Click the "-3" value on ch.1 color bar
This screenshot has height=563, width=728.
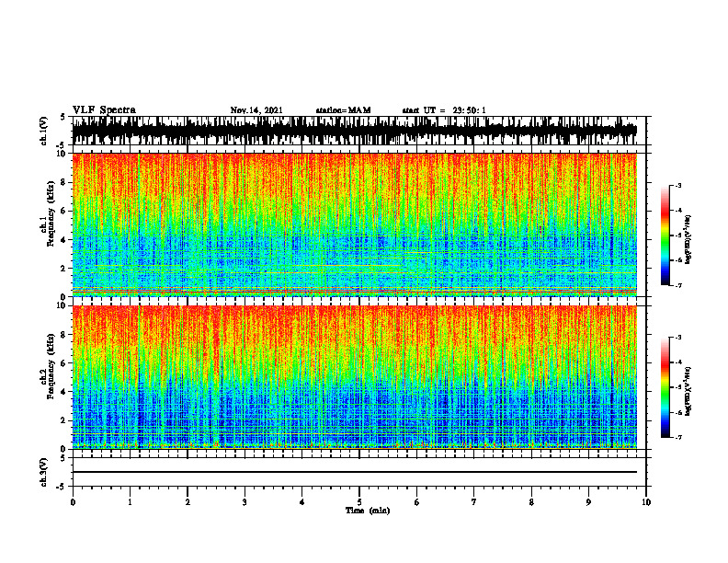coord(677,186)
